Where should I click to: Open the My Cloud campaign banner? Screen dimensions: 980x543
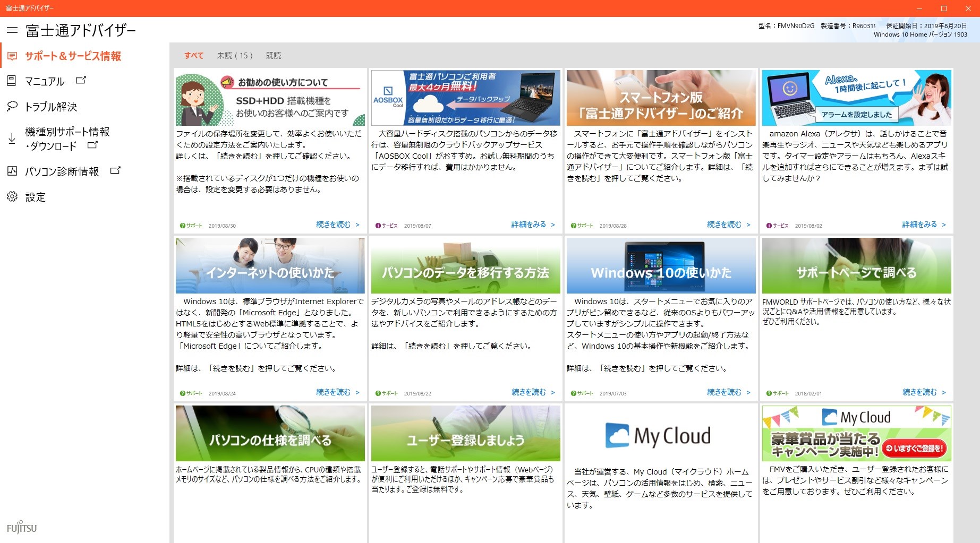click(x=857, y=434)
